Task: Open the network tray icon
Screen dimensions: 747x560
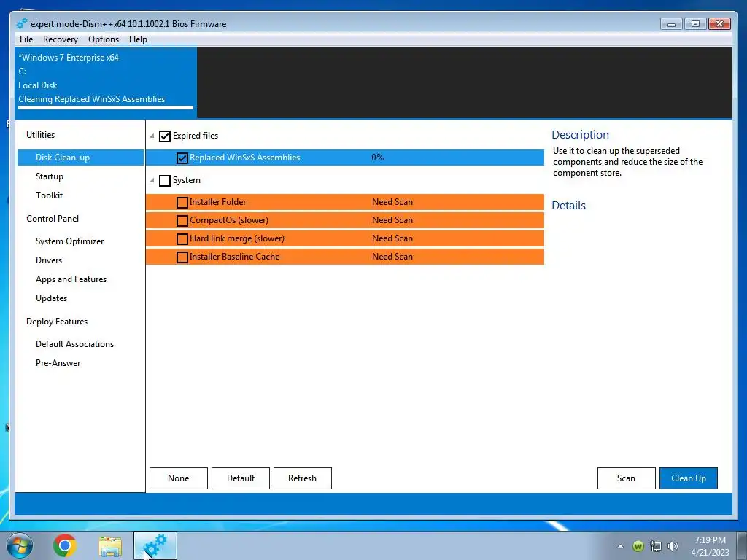Action: tap(656, 546)
